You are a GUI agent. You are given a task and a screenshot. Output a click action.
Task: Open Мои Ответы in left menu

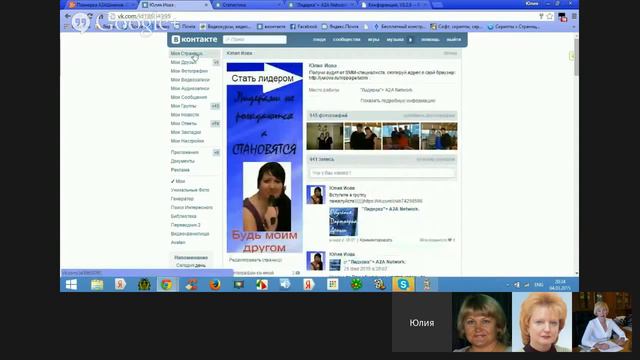point(183,124)
